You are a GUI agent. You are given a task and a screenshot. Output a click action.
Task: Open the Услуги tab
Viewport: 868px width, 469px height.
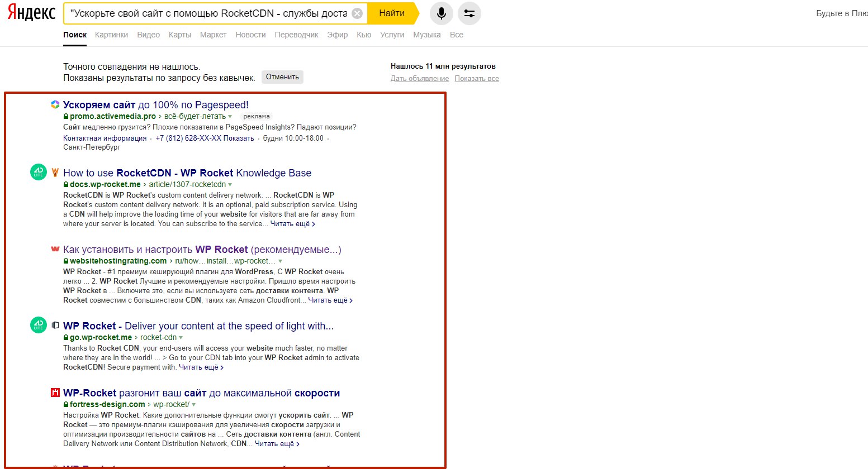[392, 35]
